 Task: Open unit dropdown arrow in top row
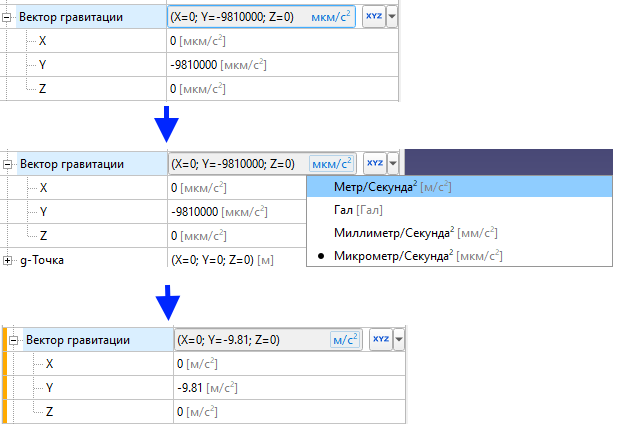(392, 18)
